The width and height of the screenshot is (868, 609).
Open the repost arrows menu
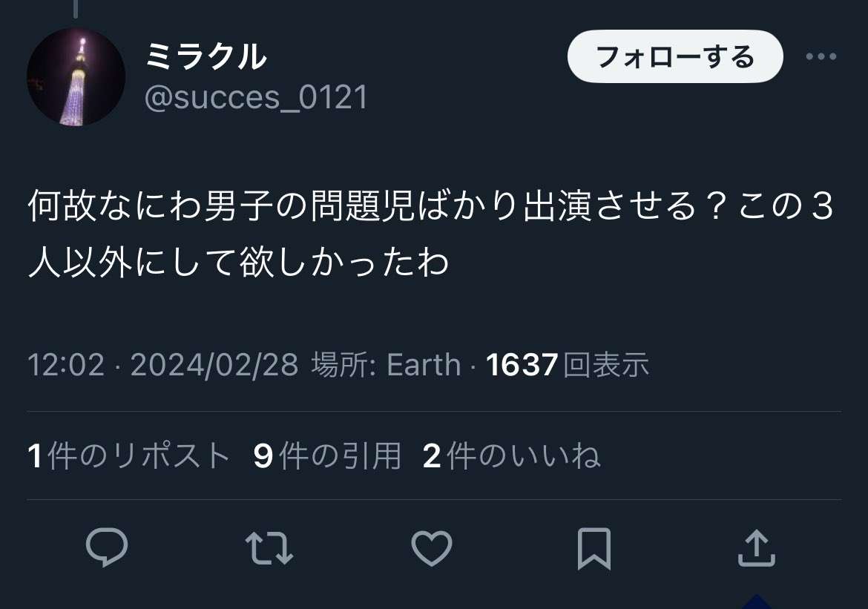coord(269,549)
